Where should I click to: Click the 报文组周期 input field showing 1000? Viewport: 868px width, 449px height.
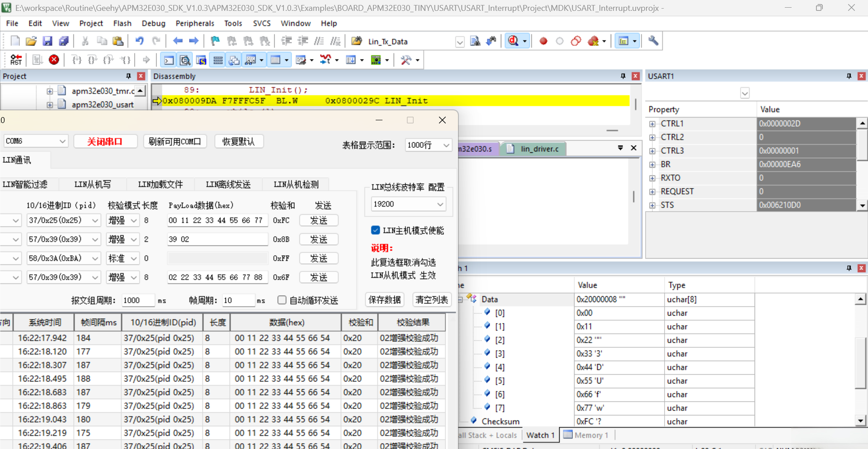pyautogui.click(x=137, y=300)
